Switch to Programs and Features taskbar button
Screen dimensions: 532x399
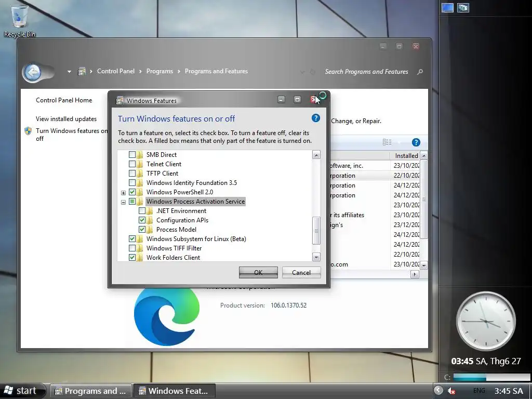pos(90,391)
